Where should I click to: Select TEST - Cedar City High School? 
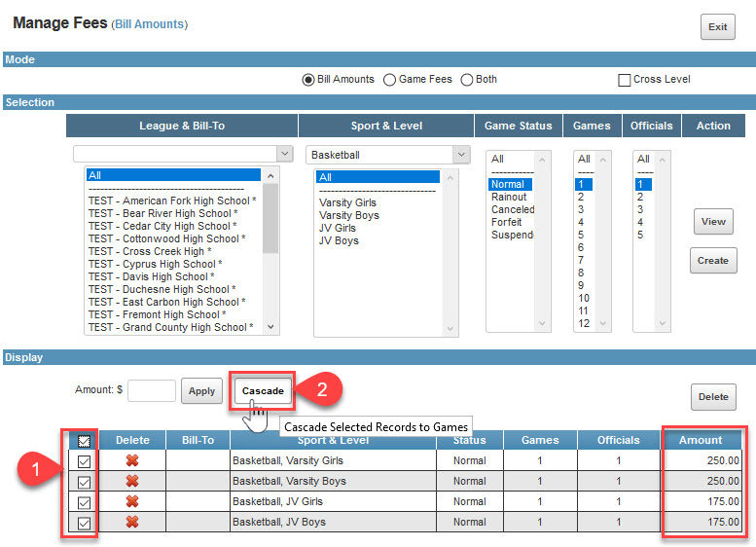pyautogui.click(x=162, y=226)
